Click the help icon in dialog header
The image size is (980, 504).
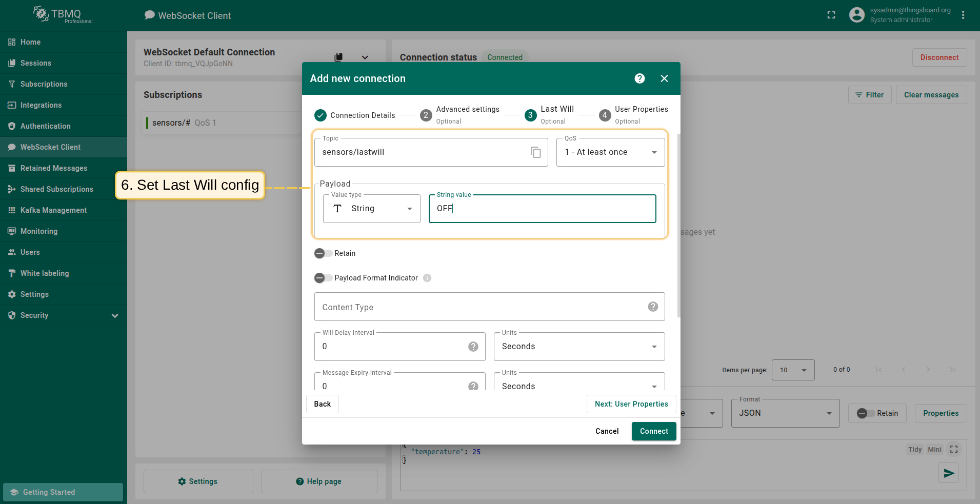point(639,78)
